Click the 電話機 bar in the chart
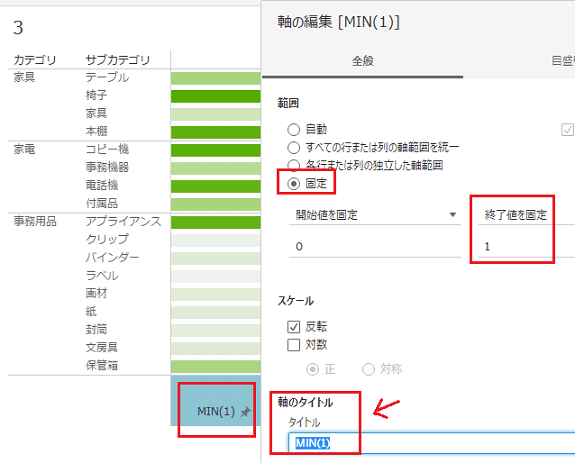The width and height of the screenshot is (575, 463). [x=216, y=186]
